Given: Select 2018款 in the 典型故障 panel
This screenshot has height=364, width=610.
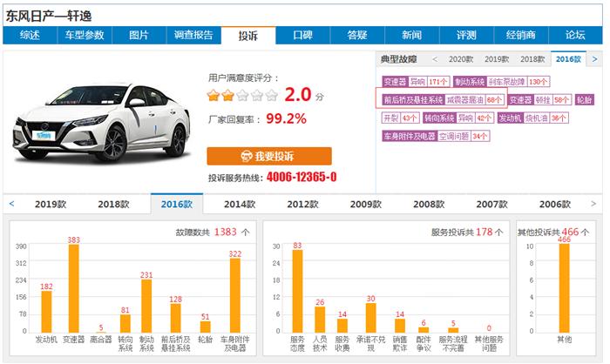Looking at the screenshot, I should (532, 59).
